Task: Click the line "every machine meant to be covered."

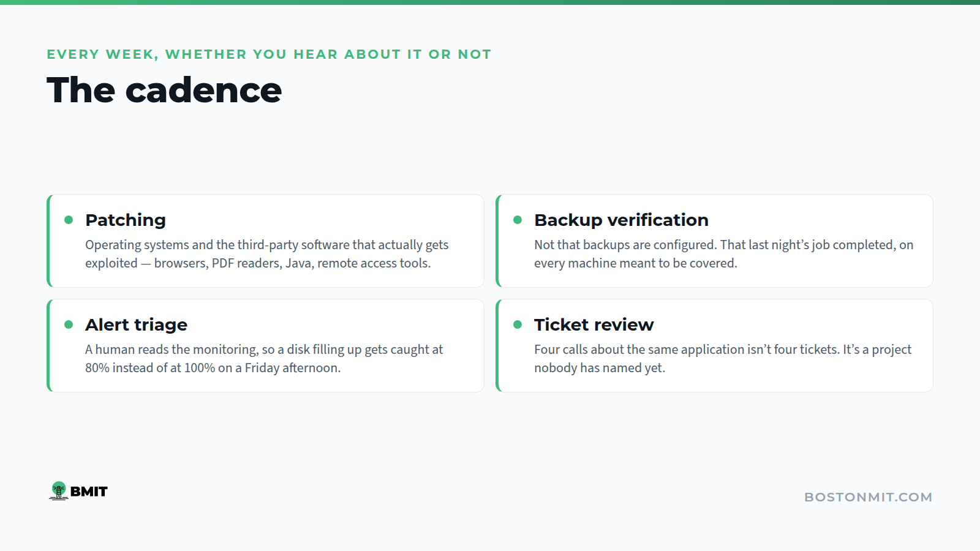Action: [636, 263]
